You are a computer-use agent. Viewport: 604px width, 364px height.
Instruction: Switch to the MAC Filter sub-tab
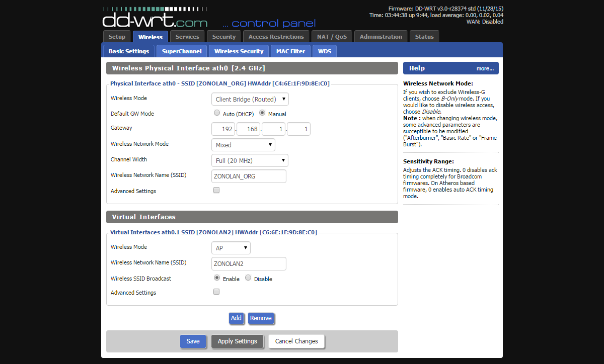[x=290, y=51]
